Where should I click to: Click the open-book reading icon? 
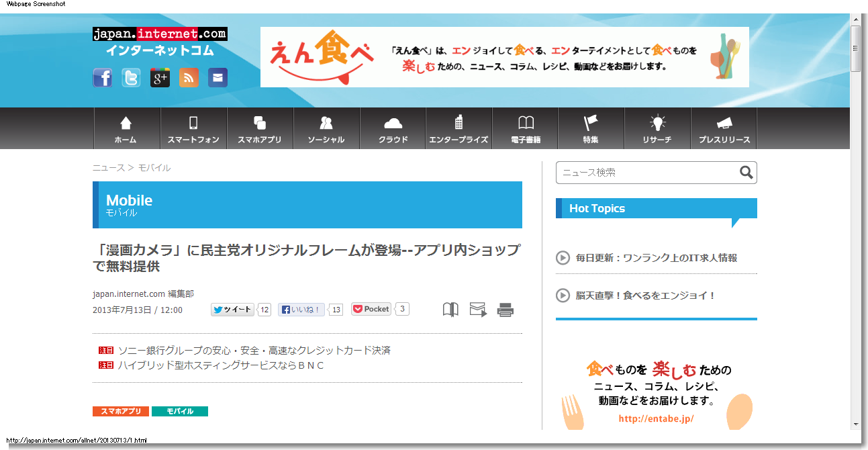[450, 310]
